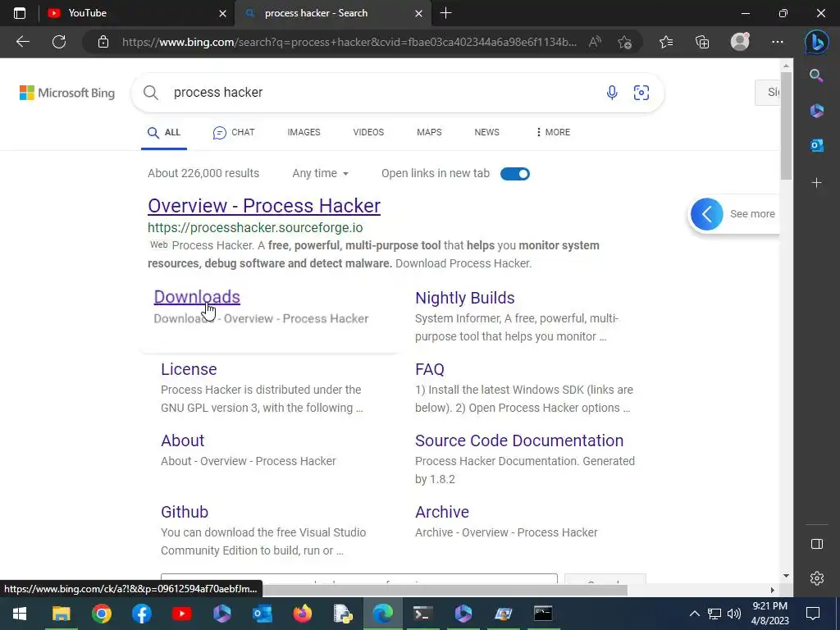Click the scrollbar down arrow
Screen dimensions: 840x630
(x=786, y=576)
